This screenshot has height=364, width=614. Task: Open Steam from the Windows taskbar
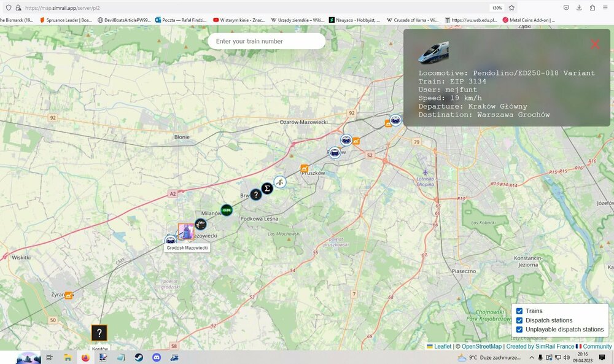pos(139,357)
